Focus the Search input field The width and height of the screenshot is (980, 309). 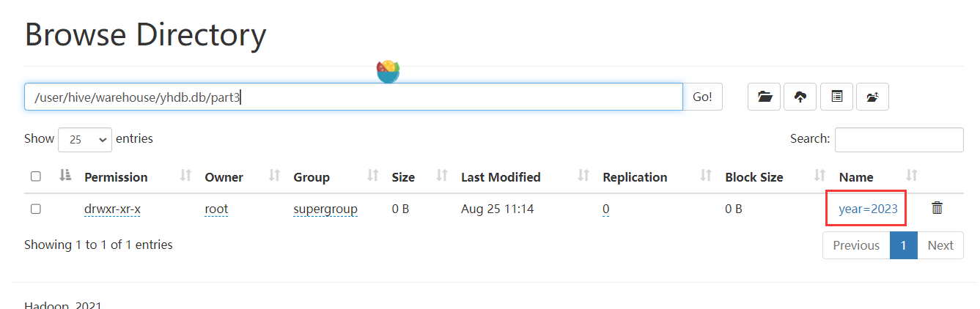click(x=899, y=139)
